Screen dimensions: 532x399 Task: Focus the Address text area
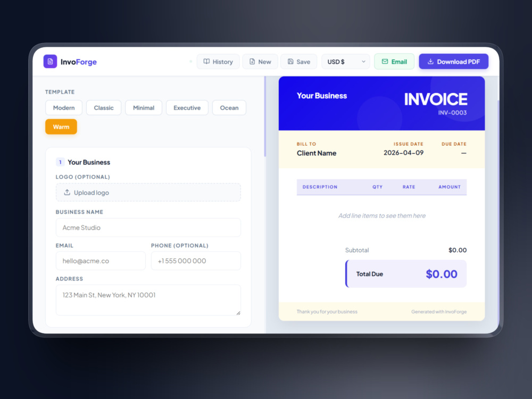pos(148,300)
